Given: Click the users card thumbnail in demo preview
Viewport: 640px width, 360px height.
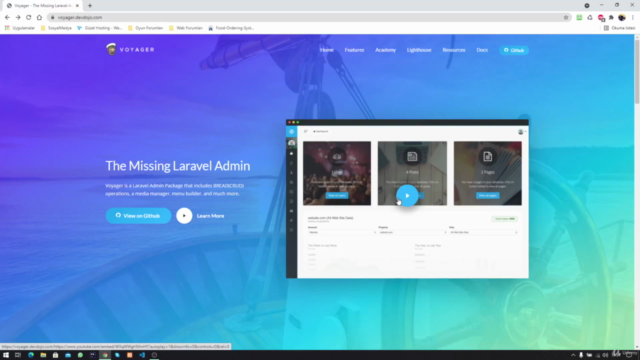Looking at the screenshot, I should (337, 173).
